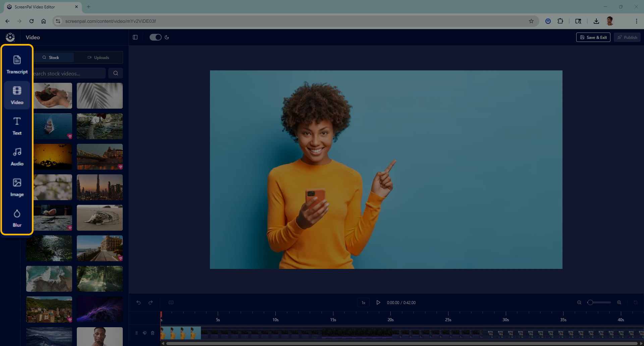Delete track using trash icon

[153, 333]
